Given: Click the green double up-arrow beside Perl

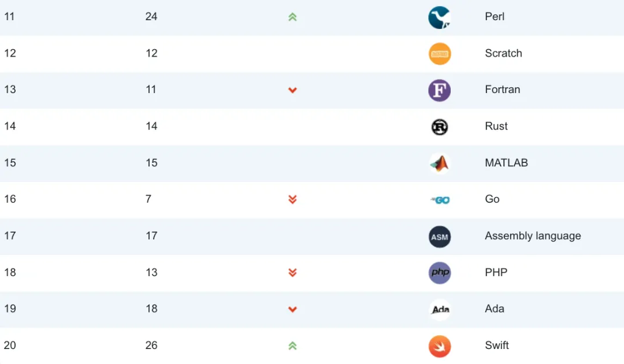Looking at the screenshot, I should (292, 17).
